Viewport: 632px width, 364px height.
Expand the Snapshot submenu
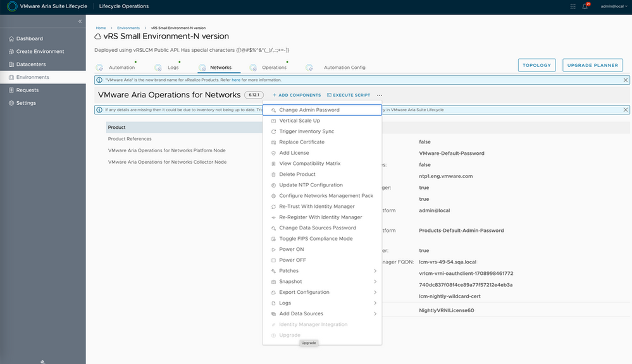tap(375, 281)
